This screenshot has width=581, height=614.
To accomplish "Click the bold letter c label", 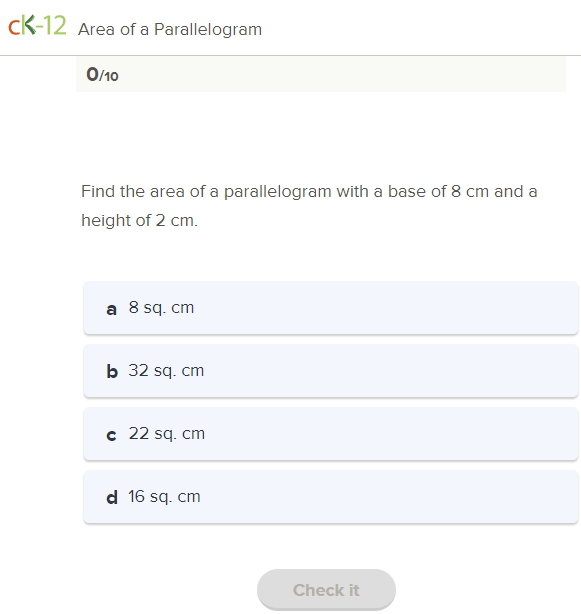I will click(x=111, y=435).
